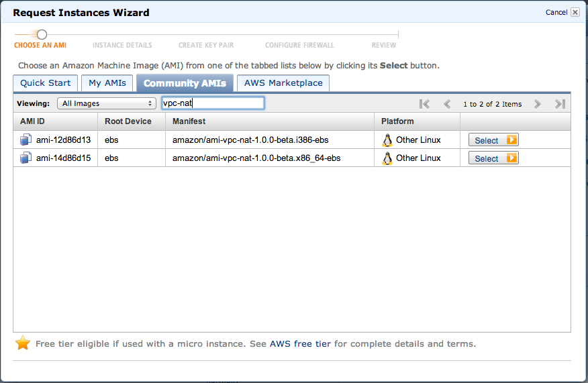Click manifest amazon/ami-vpc-nat-1.0.0-beta.x86_64-ebs
The width and height of the screenshot is (588, 383).
pyautogui.click(x=256, y=158)
